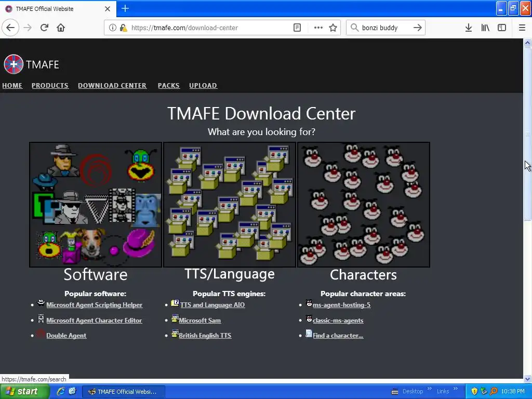Image resolution: width=532 pixels, height=399 pixels.
Task: Click the security shield tray icon
Action: coord(474,392)
